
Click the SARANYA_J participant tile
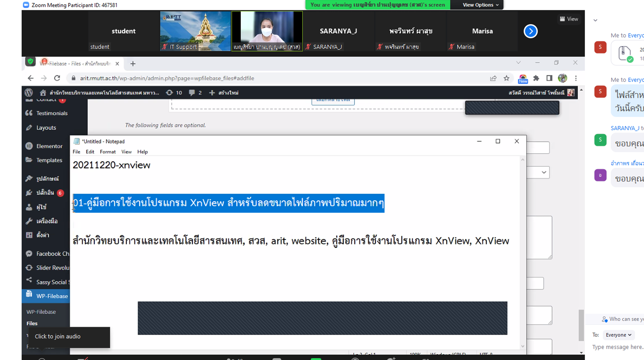[x=338, y=31]
